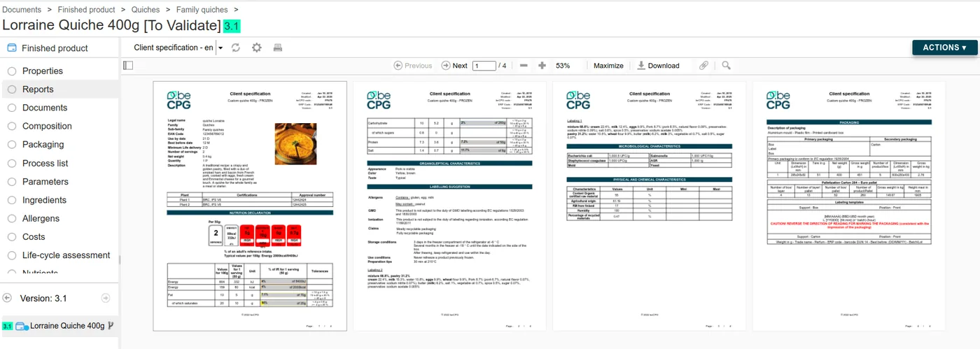
Task: View the Allergens section
Action: pos(41,218)
